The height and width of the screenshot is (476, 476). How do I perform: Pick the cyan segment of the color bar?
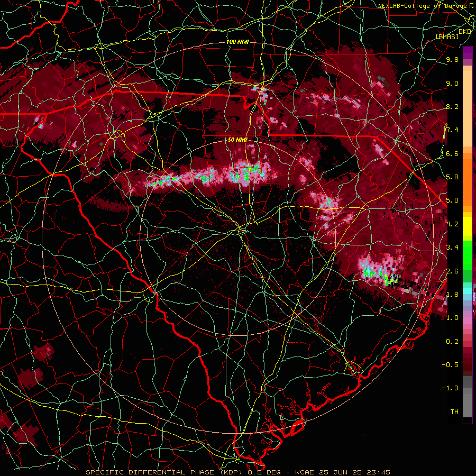[x=467, y=290]
